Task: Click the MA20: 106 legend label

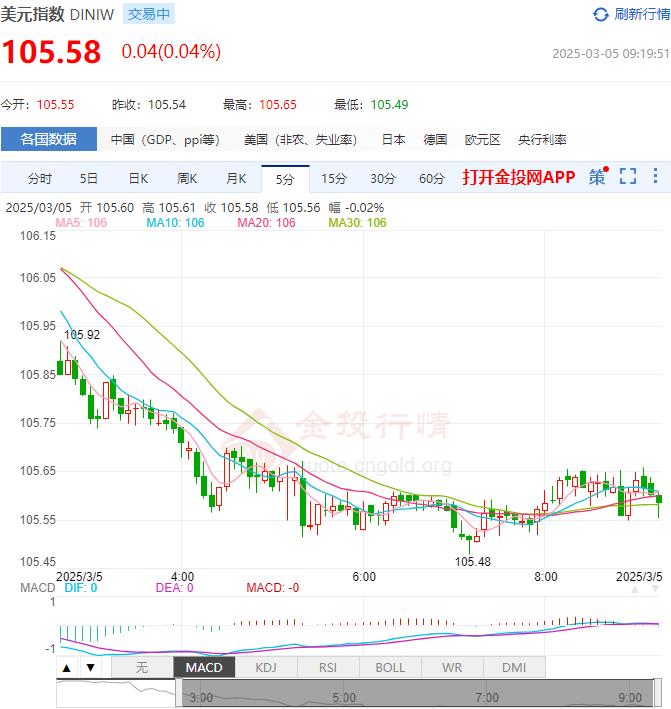Action: (266, 222)
